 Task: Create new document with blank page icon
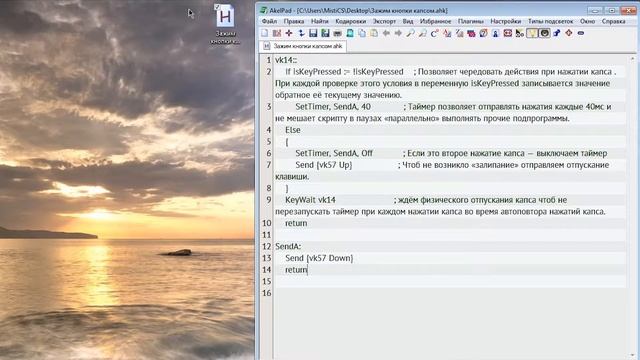(264, 33)
